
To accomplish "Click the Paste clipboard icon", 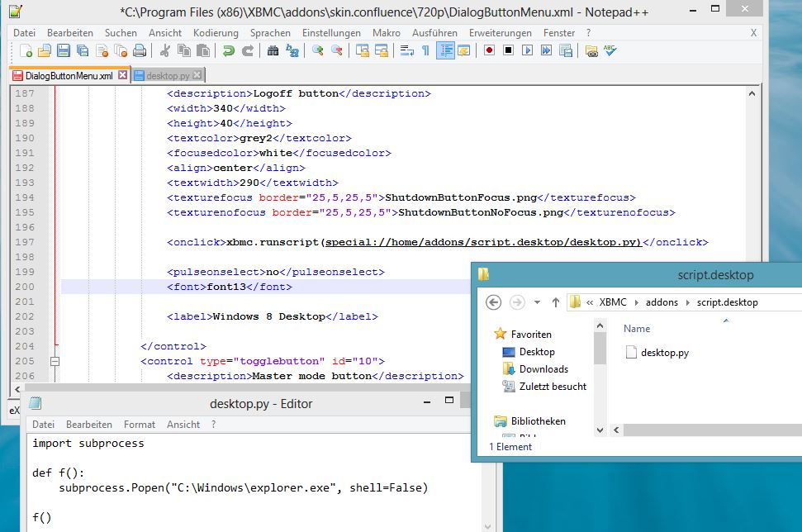I will pyautogui.click(x=203, y=50).
